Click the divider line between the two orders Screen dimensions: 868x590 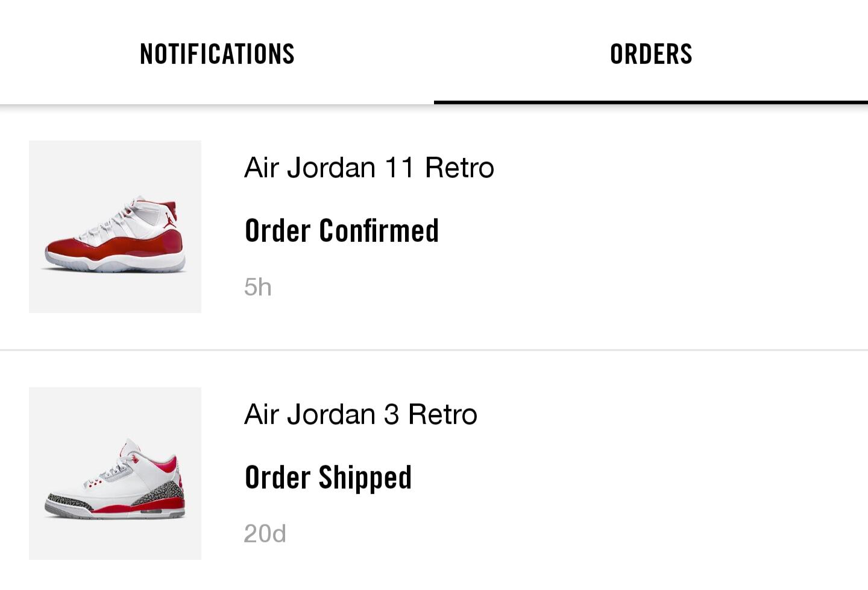pyautogui.click(x=434, y=349)
